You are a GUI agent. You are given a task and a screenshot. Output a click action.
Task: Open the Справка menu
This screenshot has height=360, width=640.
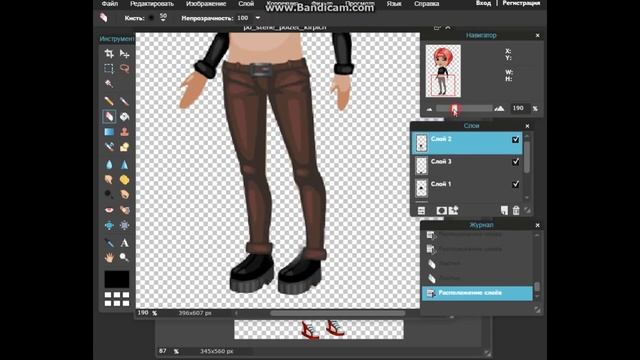pyautogui.click(x=427, y=4)
